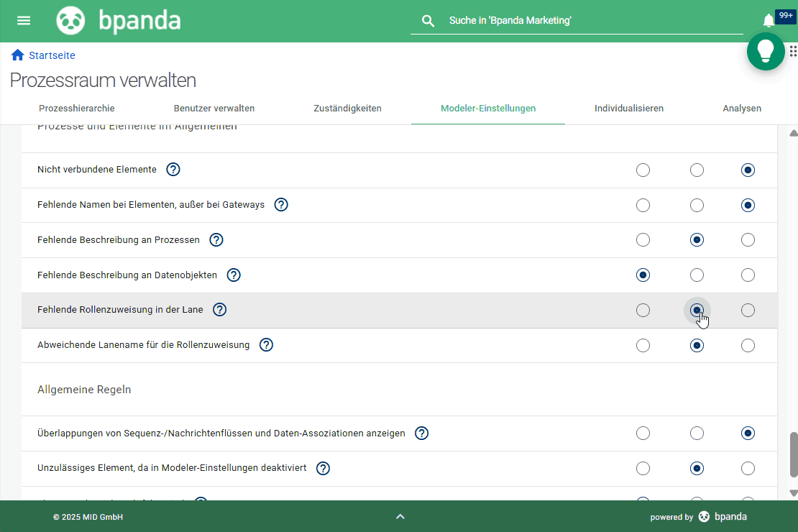
Task: Select third radio for Nicht verbundene Elemente
Action: tap(748, 170)
